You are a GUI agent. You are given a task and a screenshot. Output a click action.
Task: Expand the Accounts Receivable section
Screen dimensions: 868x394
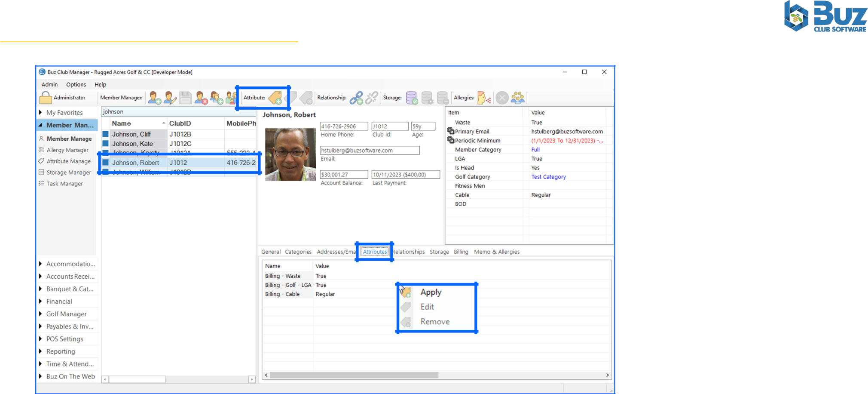(x=41, y=277)
